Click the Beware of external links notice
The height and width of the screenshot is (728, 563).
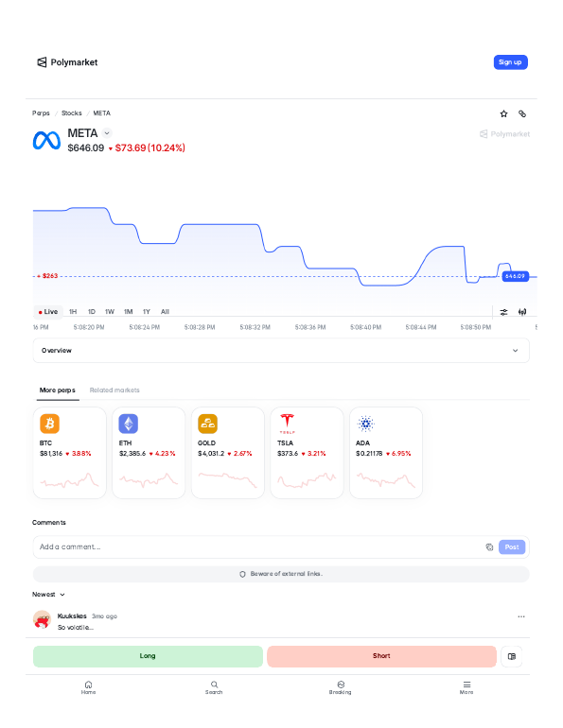[x=281, y=574]
